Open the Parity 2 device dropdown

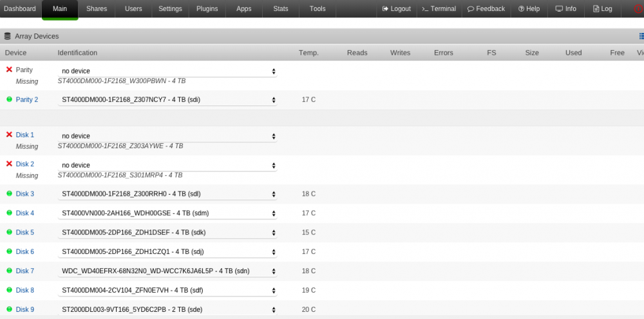[x=167, y=99]
